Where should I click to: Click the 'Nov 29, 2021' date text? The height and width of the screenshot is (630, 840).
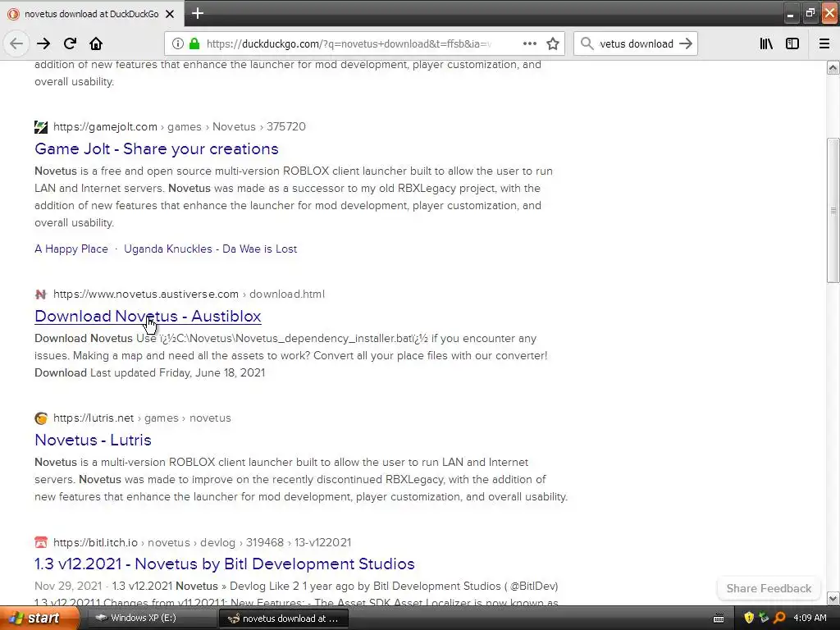pyautogui.click(x=68, y=586)
